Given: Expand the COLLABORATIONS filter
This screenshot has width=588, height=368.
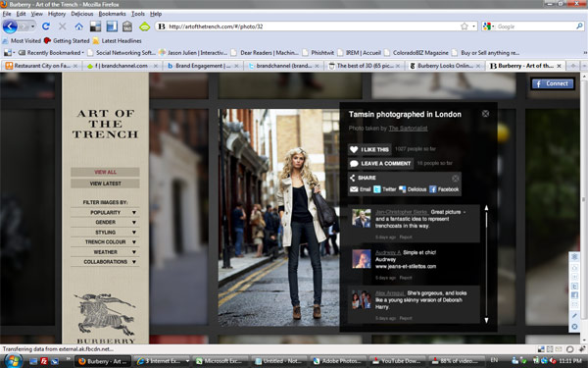Looking at the screenshot, I should pos(105,262).
